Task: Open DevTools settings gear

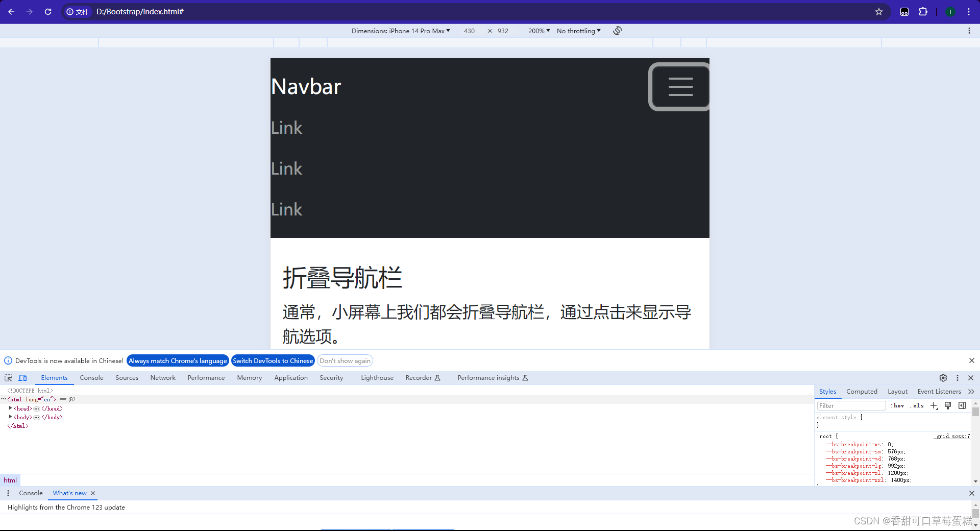Action: pyautogui.click(x=943, y=378)
